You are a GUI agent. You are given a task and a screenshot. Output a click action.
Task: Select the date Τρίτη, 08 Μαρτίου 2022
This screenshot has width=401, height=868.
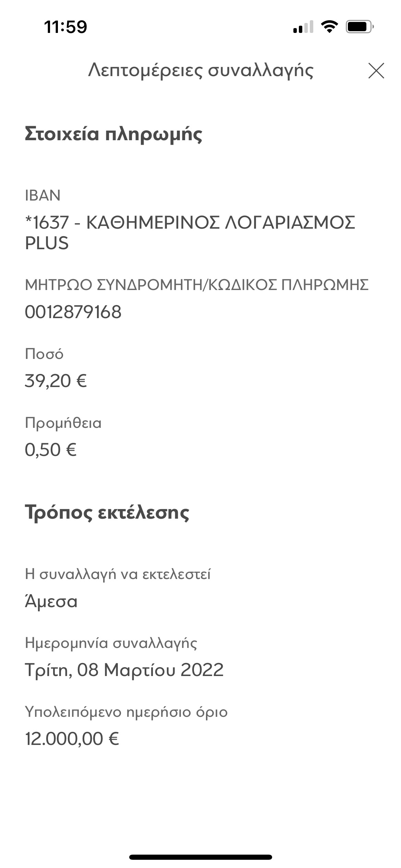tap(124, 670)
